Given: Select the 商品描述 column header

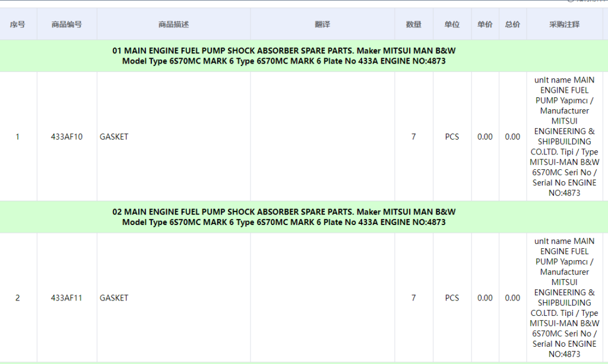Looking at the screenshot, I should [173, 24].
